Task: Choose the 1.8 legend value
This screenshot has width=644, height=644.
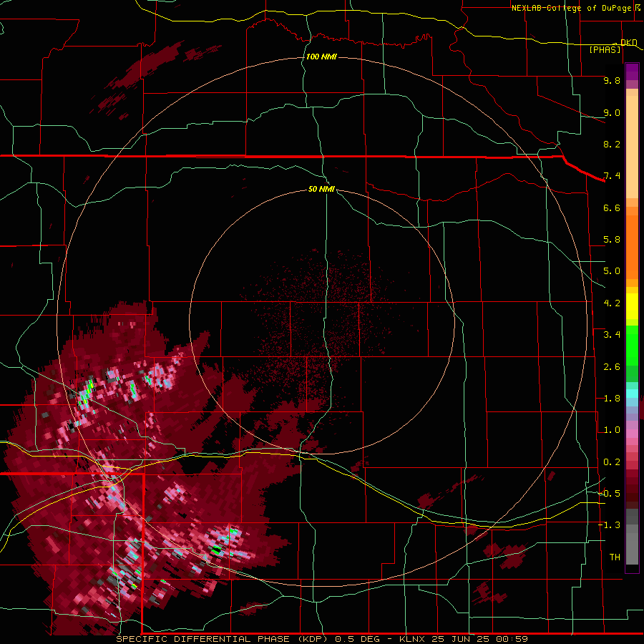Action: [612, 399]
